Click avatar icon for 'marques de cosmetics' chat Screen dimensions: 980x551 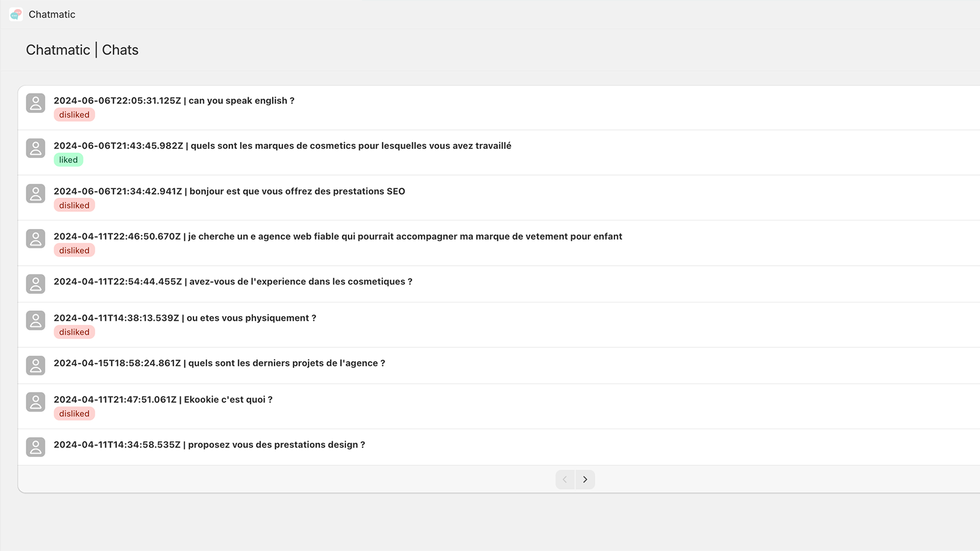(36, 148)
